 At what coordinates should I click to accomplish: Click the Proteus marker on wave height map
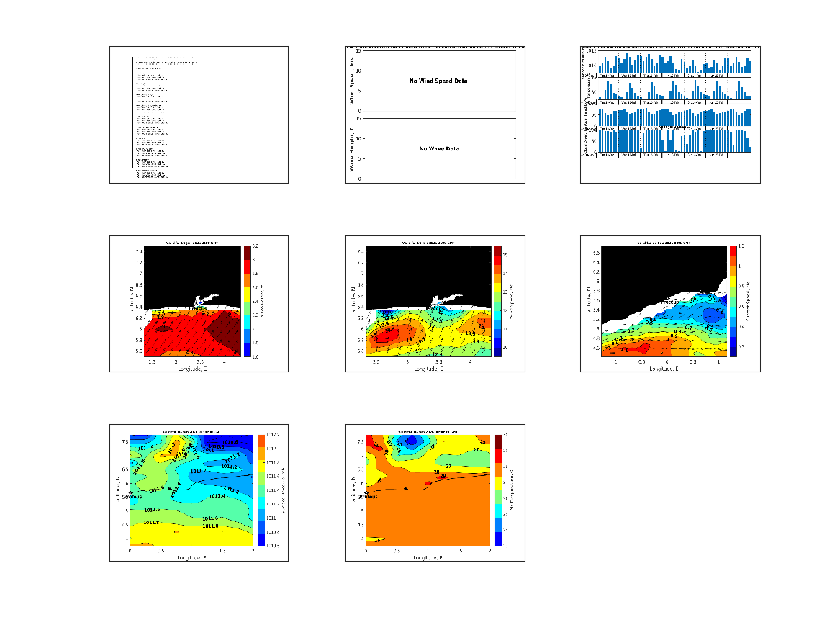[x=197, y=308]
